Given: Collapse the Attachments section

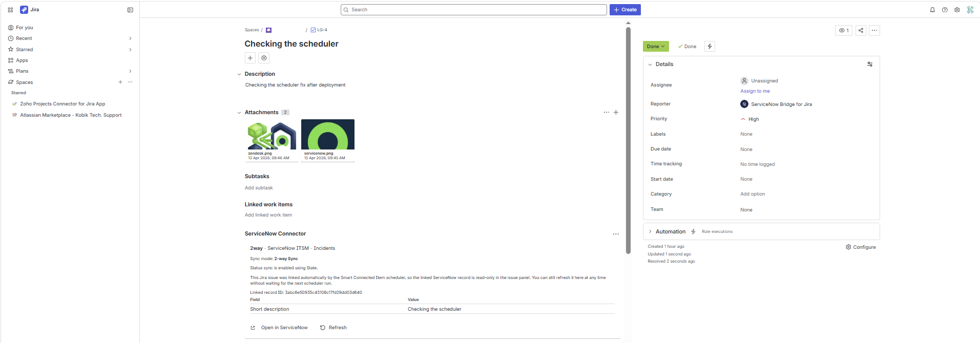Looking at the screenshot, I should (239, 113).
